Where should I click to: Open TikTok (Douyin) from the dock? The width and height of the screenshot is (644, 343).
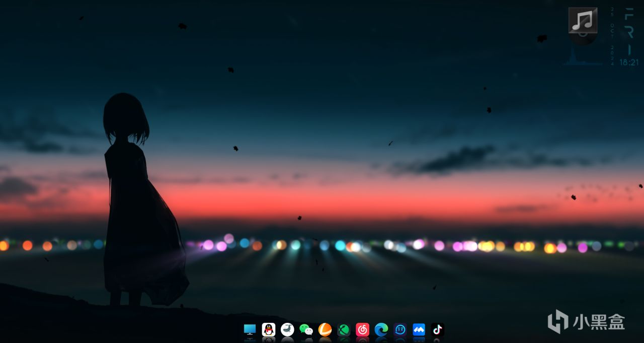point(437,329)
